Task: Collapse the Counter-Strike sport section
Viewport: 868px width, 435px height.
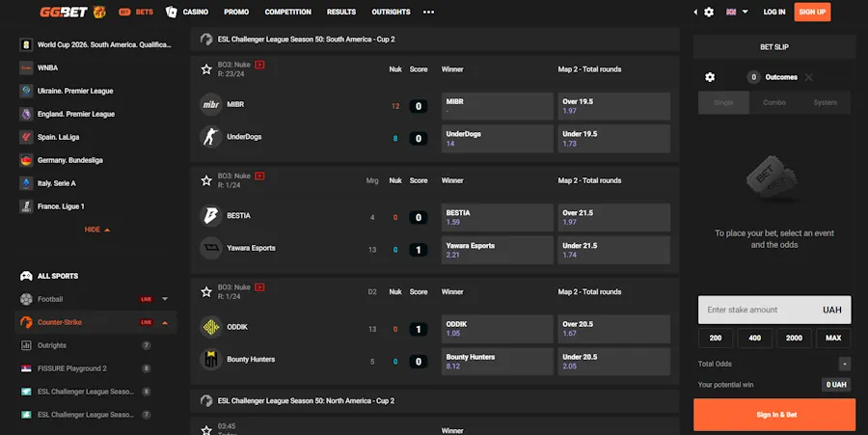Action: click(165, 322)
